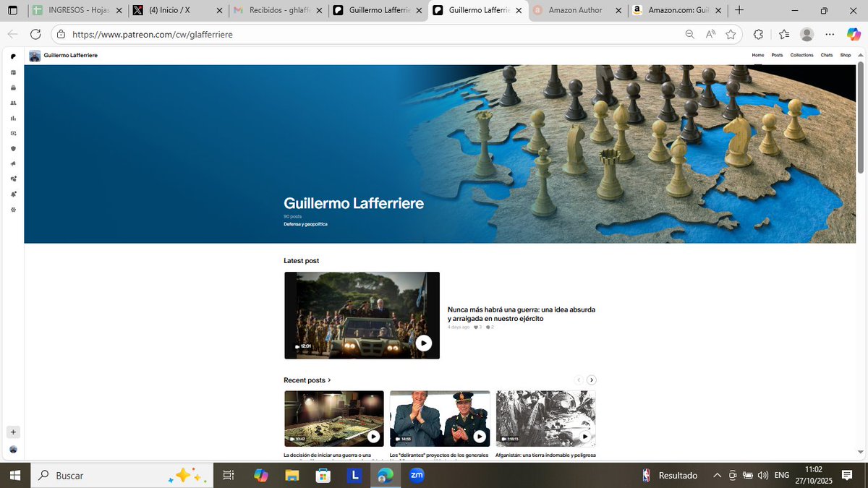The image size is (868, 488).
Task: Open 'Afganistán: una tierra indomable' title
Action: pyautogui.click(x=545, y=455)
